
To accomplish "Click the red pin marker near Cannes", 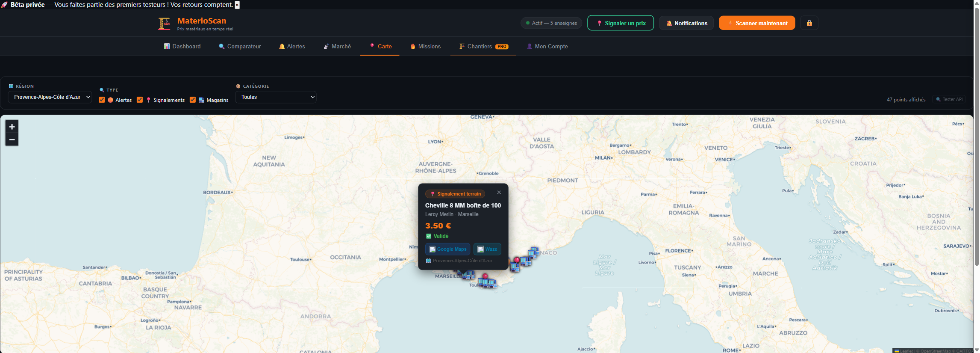I will tap(517, 260).
